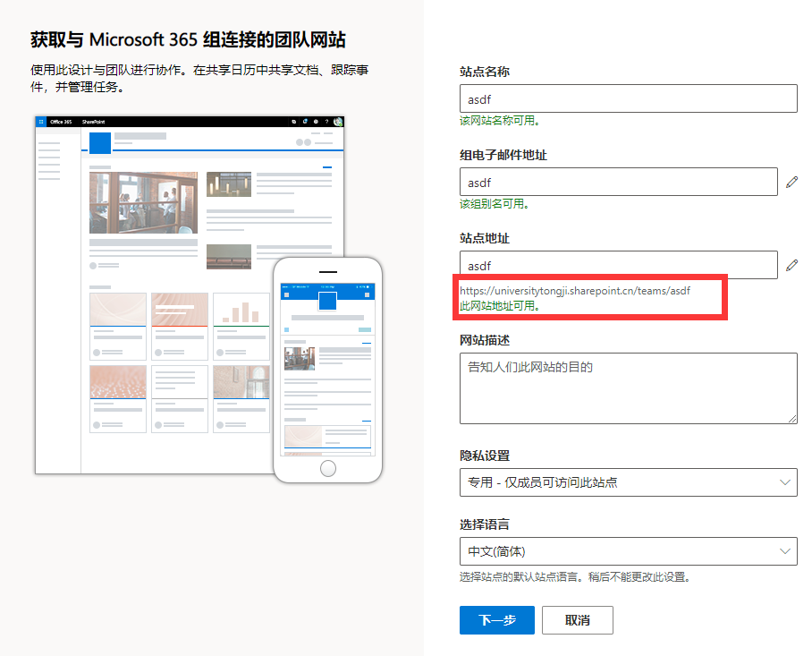This screenshot has height=656, width=812.
Task: Click into the site address field
Action: [x=618, y=265]
